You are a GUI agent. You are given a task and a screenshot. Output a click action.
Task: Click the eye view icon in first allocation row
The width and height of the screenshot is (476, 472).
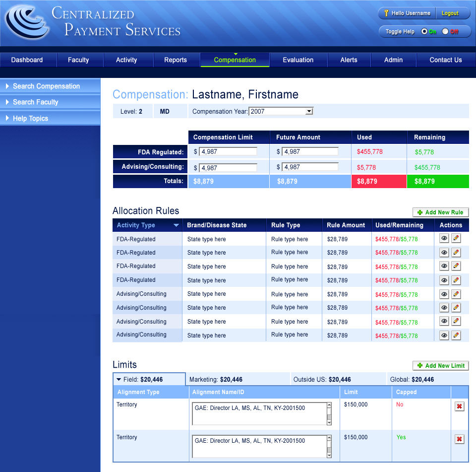[444, 239]
